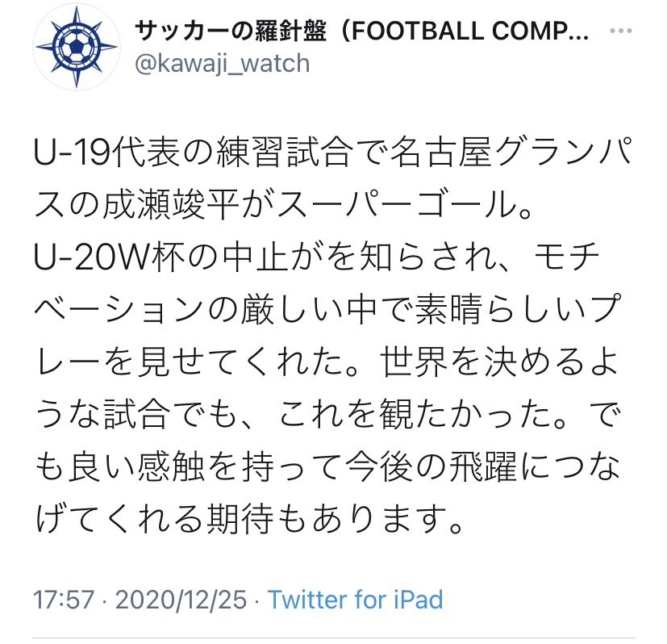Open the @kawaji_watch handle
667x644 pixels.
(222, 64)
